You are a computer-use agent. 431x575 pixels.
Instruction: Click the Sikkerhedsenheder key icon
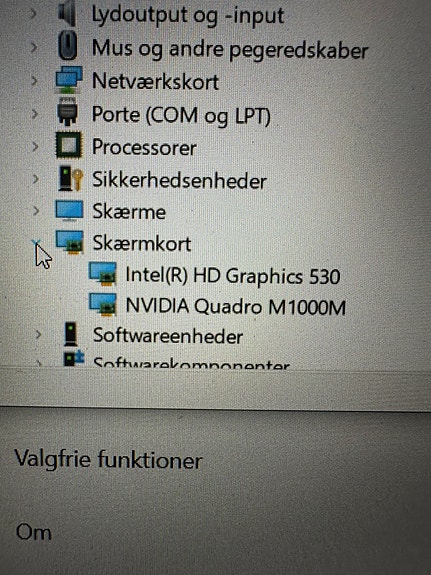point(70,178)
